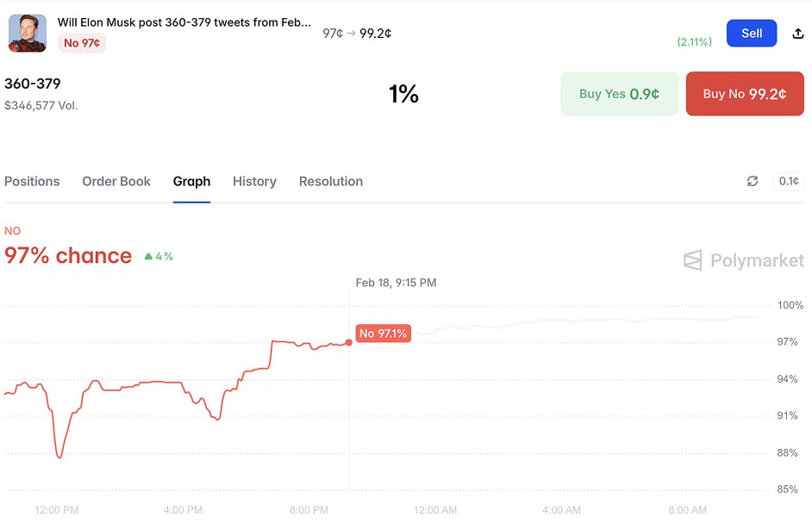Click the red data point on the graph line
Screen dimensions: 812x524
(x=349, y=342)
